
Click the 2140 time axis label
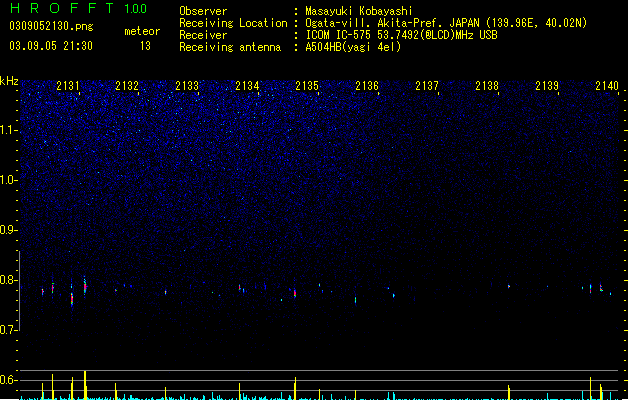coord(607,86)
